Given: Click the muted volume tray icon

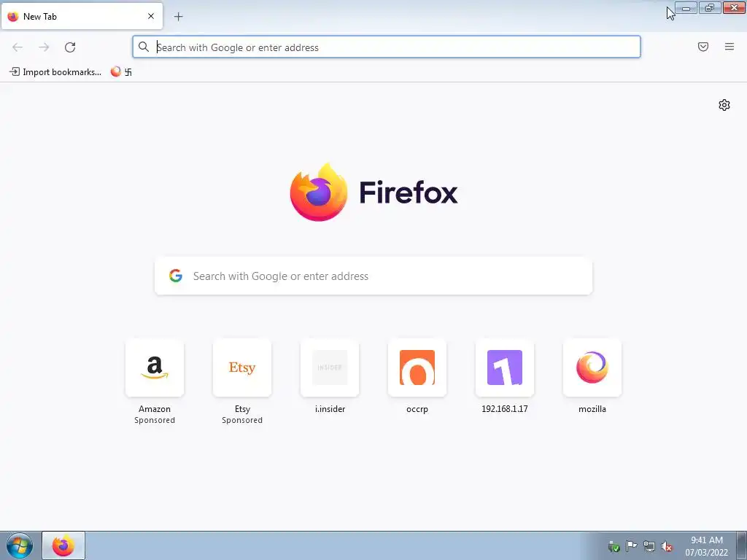Looking at the screenshot, I should [x=667, y=547].
